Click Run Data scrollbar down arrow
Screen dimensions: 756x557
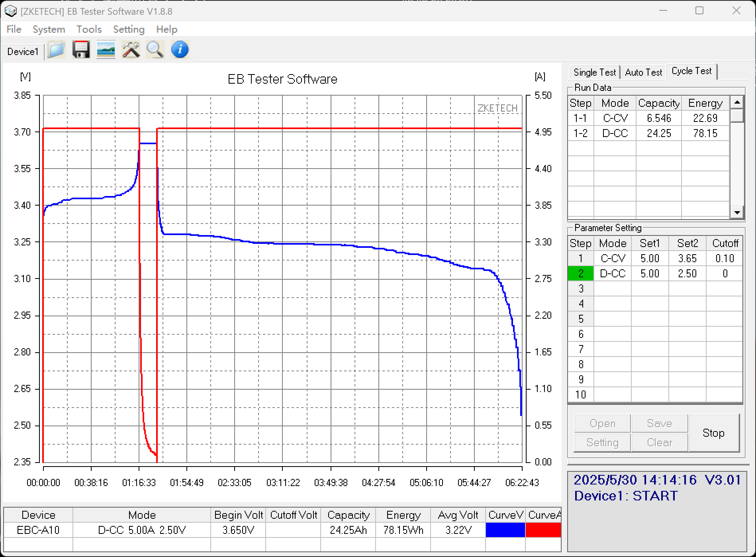[737, 212]
